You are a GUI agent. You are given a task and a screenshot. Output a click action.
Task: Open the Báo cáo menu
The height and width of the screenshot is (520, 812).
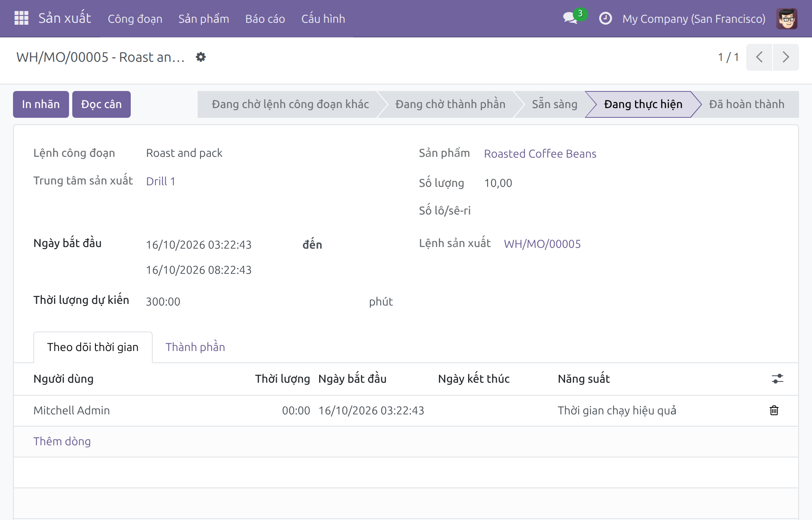coord(265,19)
